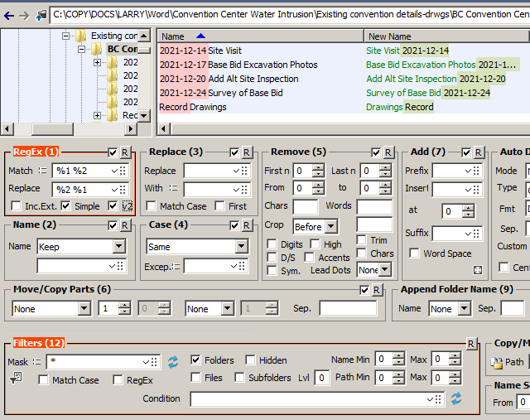The height and width of the screenshot is (420, 530).
Task: Click the forward navigation arrow
Action: point(24,16)
